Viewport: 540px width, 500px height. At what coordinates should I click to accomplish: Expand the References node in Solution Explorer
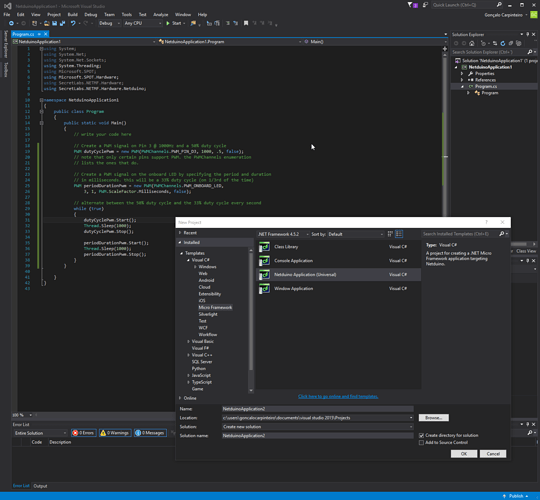(462, 80)
